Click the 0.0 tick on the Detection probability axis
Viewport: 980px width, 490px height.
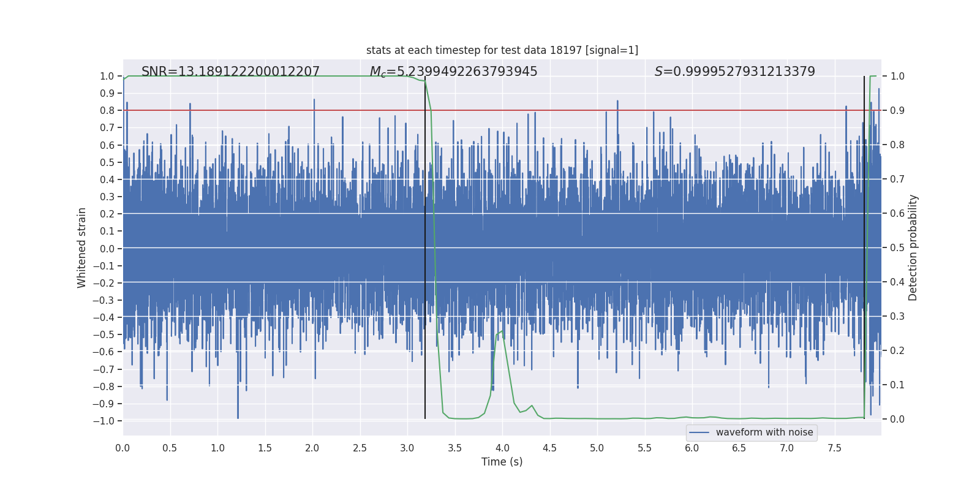click(x=897, y=419)
